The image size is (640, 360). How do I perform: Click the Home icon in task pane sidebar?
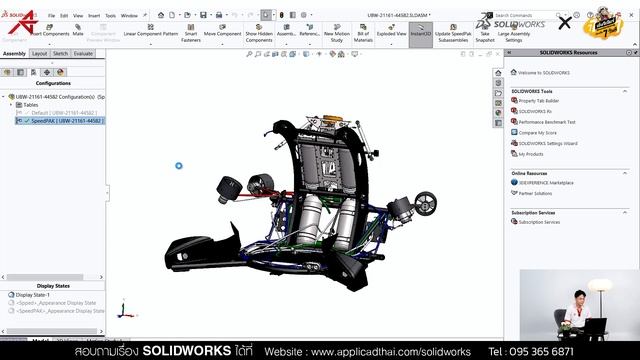(498, 73)
